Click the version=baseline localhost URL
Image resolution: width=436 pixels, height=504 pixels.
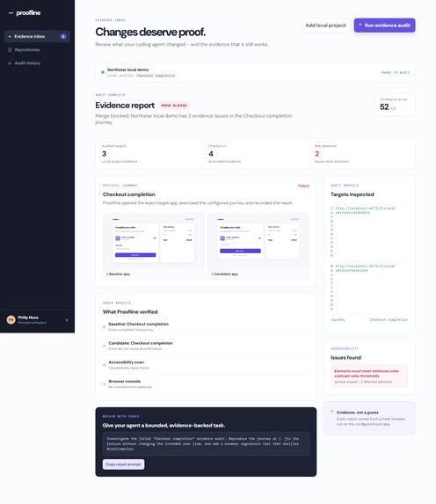[x=366, y=268]
